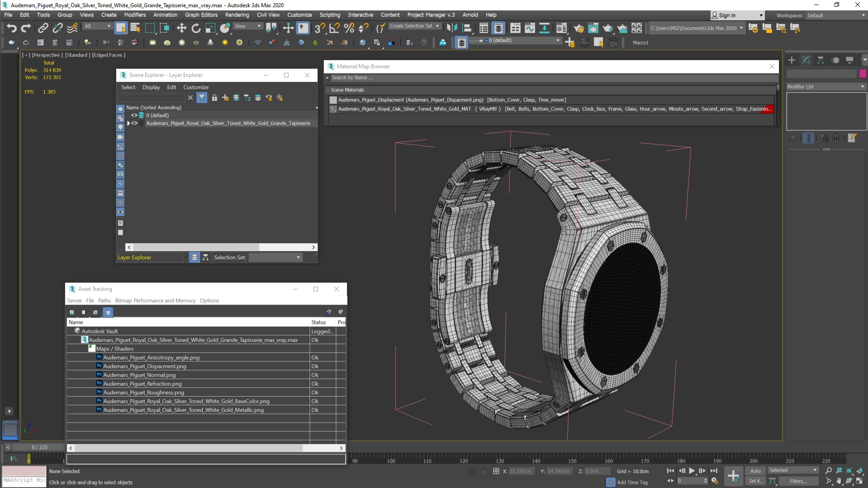Open the Modifier List dropdown
Viewport: 868px width, 488px height.
(x=825, y=87)
